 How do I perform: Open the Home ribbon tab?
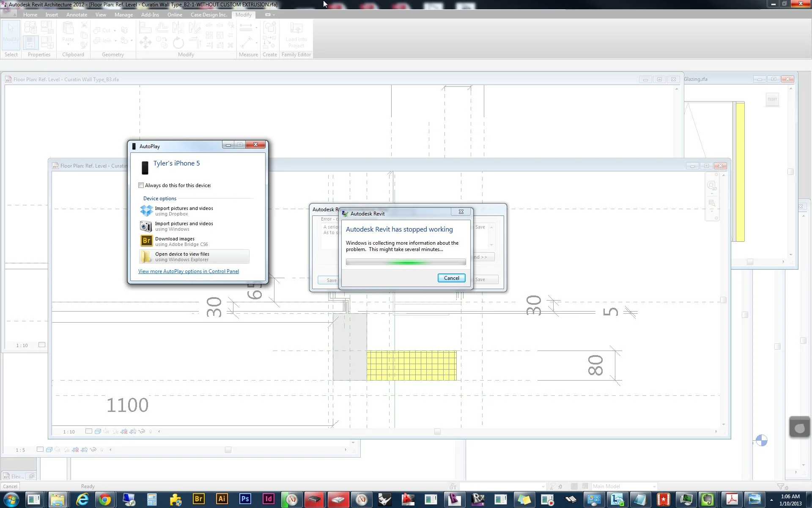point(30,15)
